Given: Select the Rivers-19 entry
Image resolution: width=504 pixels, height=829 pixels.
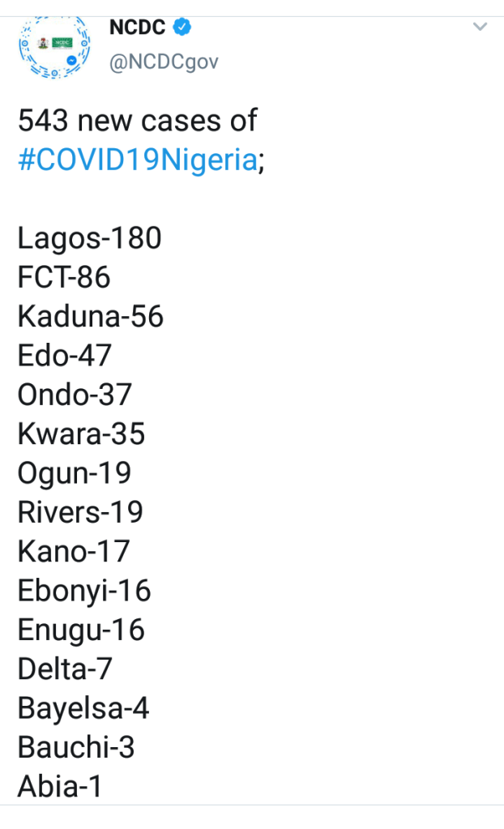Looking at the screenshot, I should (x=80, y=512).
